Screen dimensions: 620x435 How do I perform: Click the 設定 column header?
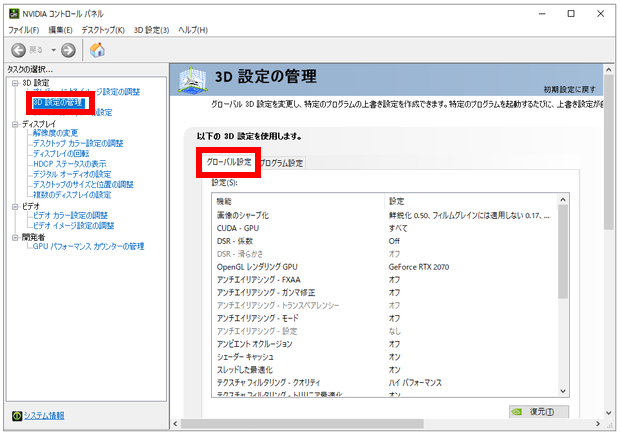point(471,201)
